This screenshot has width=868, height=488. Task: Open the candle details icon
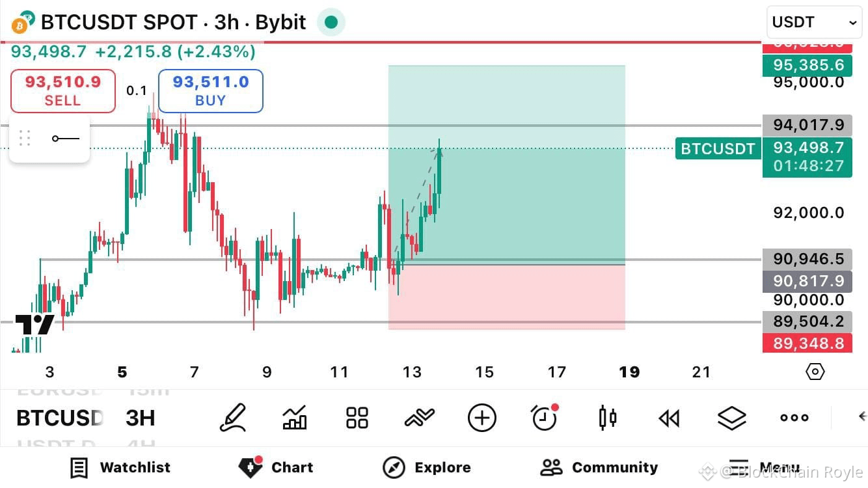(x=606, y=417)
